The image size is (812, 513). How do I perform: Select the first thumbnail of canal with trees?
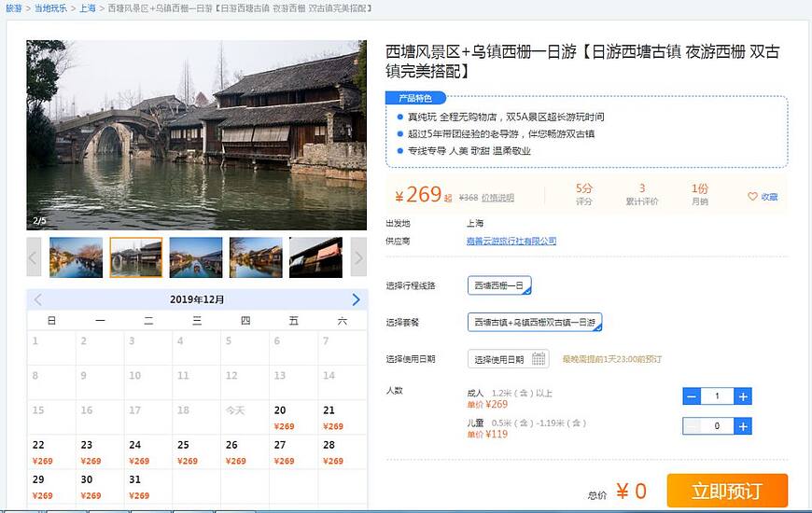point(77,257)
